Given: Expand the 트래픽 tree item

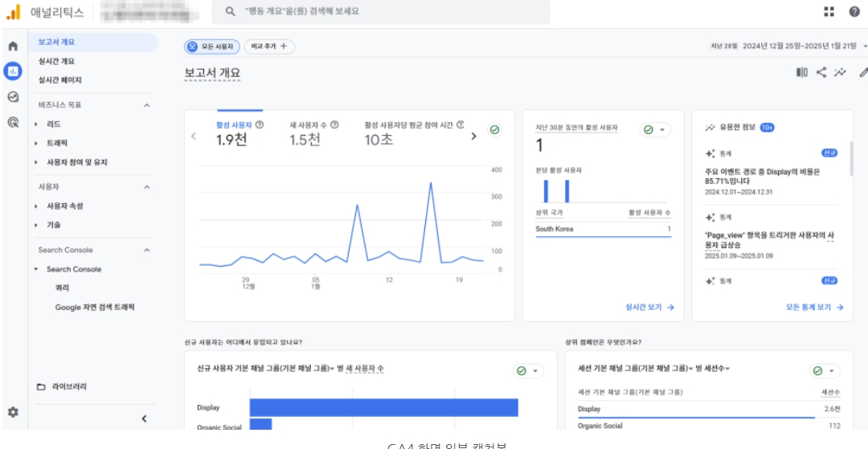Looking at the screenshot, I should pyautogui.click(x=36, y=143).
